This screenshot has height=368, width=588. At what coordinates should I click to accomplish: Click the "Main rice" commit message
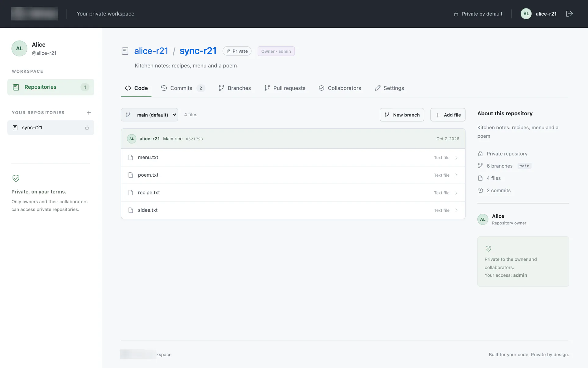pos(173,139)
